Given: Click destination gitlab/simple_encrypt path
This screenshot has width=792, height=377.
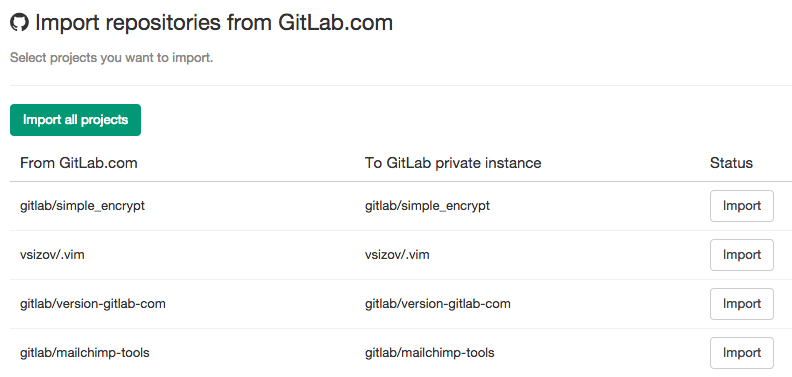Looking at the screenshot, I should pos(427,206).
